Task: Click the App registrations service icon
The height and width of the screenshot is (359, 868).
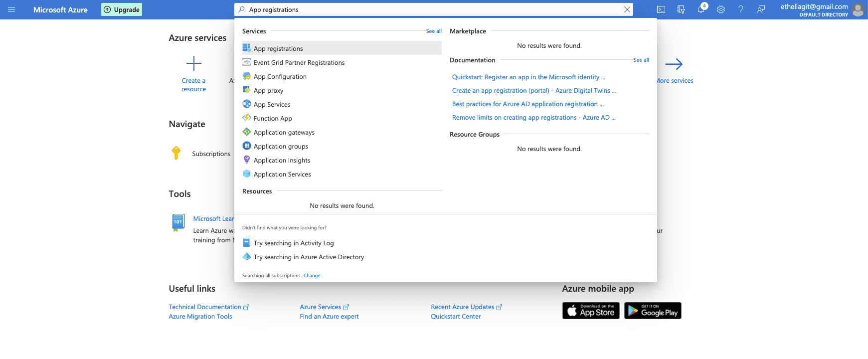Action: [246, 48]
